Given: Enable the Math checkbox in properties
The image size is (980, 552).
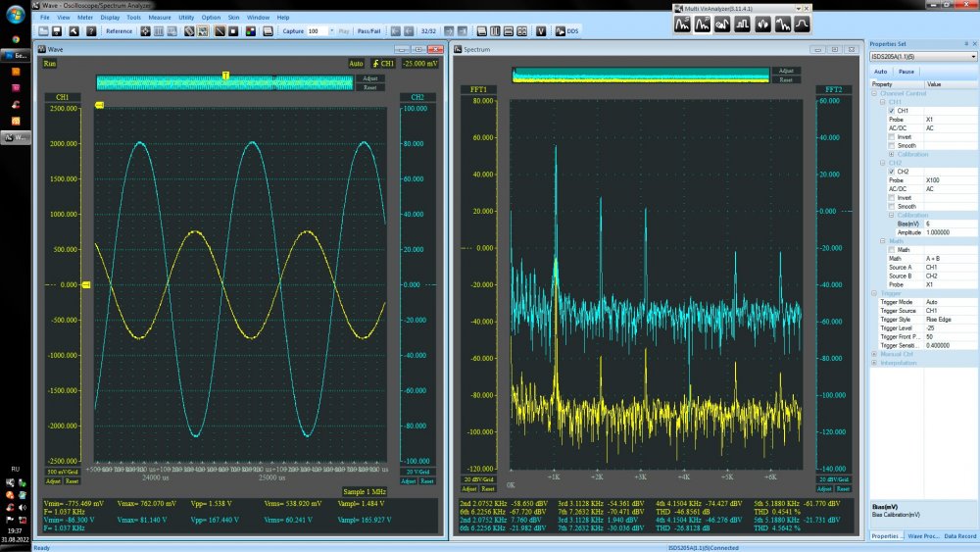Looking at the screenshot, I should pos(891,249).
